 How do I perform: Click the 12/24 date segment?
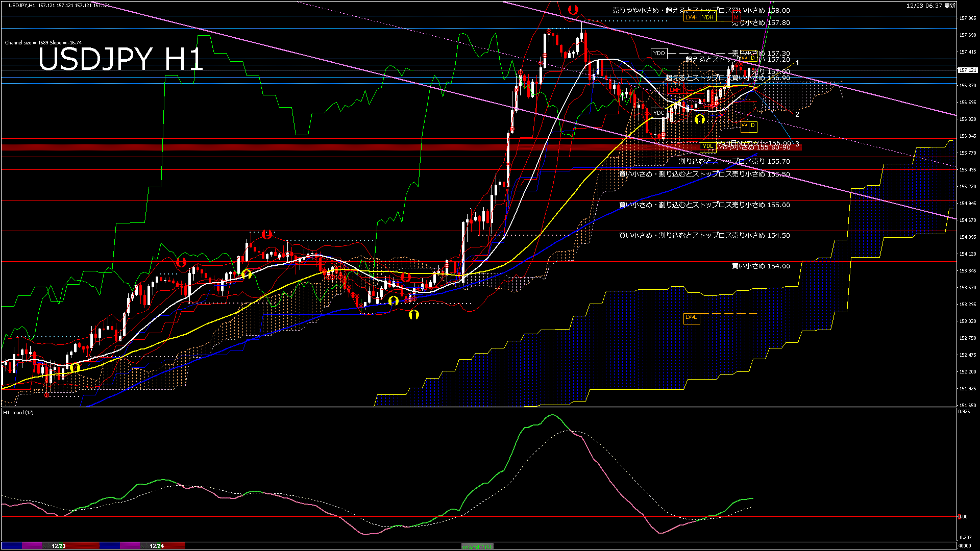tap(157, 546)
